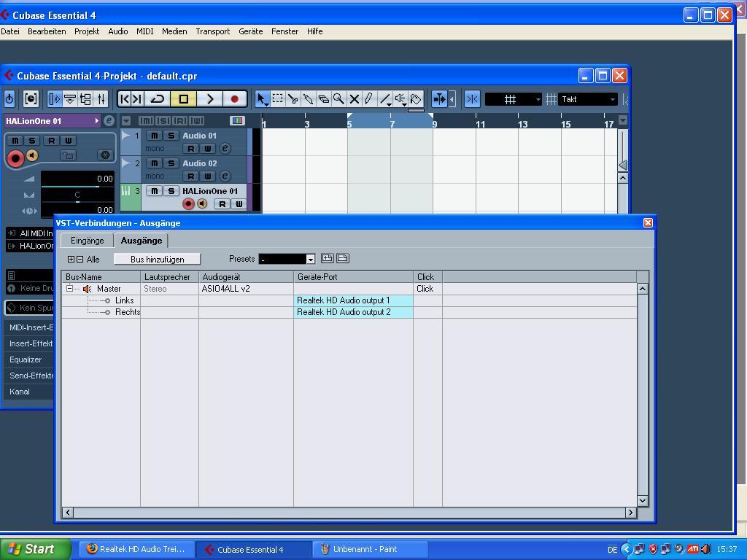Viewport: 747px width, 560px height.
Task: Select the Realtek HD Audio output 1 port
Action: click(353, 300)
